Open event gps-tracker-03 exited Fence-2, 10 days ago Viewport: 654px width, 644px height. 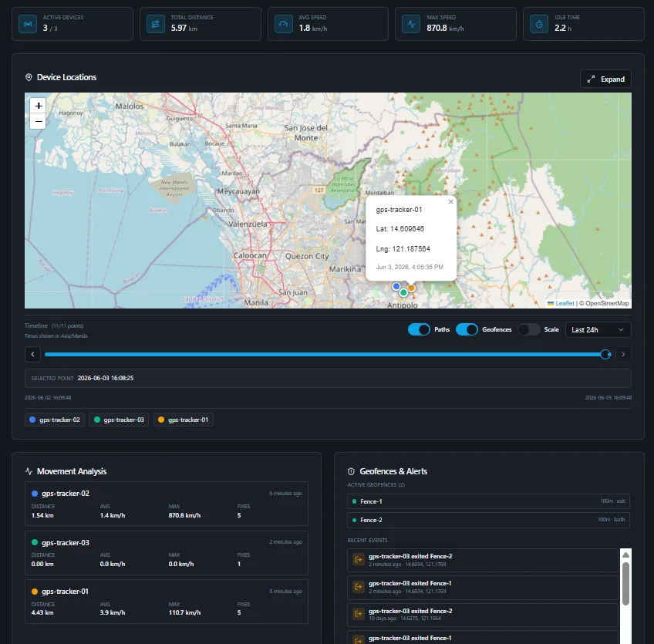(x=483, y=615)
